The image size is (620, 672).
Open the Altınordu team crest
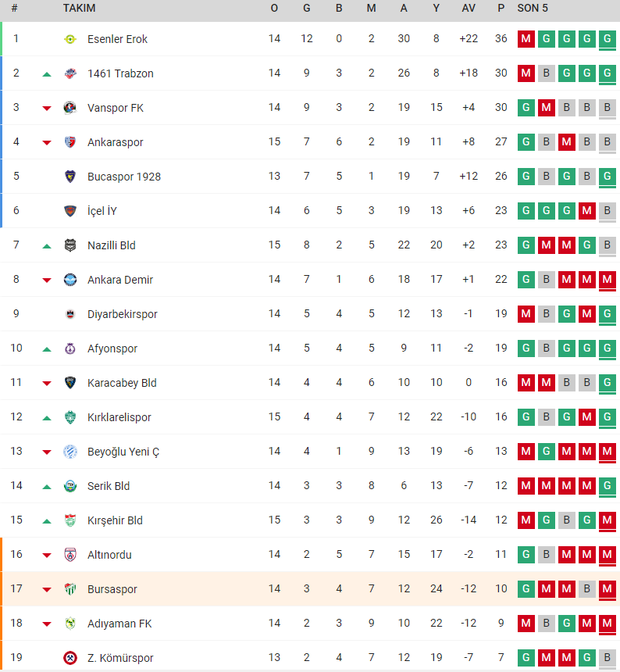pos(70,555)
